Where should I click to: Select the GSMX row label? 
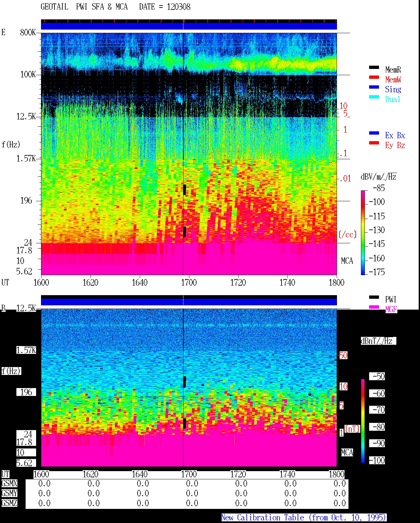coord(9,483)
